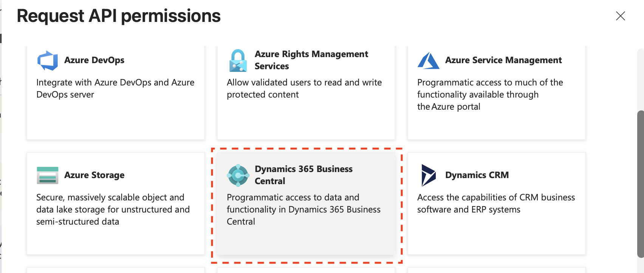This screenshot has height=273, width=644.
Task: Open the Dynamics CRM heading
Action: click(477, 175)
